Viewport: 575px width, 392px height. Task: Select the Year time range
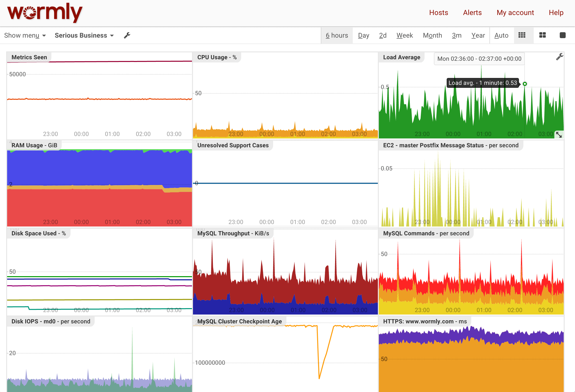478,35
